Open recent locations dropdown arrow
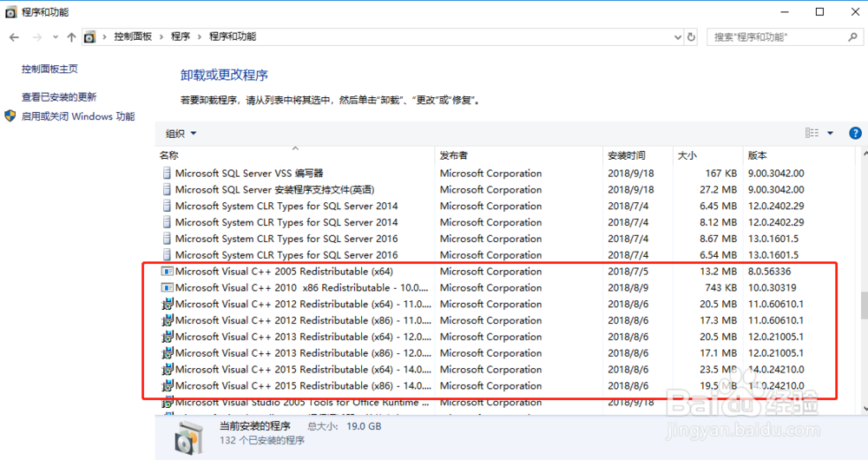The height and width of the screenshot is (460, 868). pyautogui.click(x=56, y=37)
